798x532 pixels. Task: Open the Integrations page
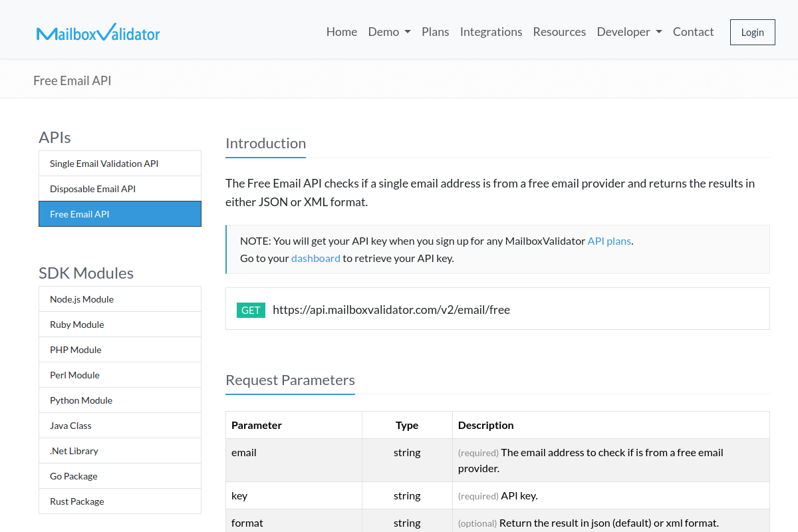pos(491,32)
